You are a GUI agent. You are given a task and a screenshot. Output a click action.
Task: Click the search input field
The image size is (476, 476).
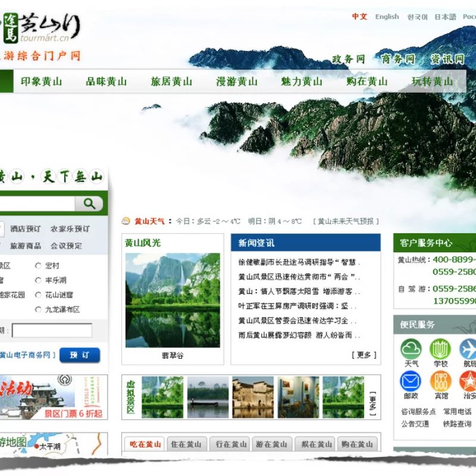pyautogui.click(x=36, y=203)
